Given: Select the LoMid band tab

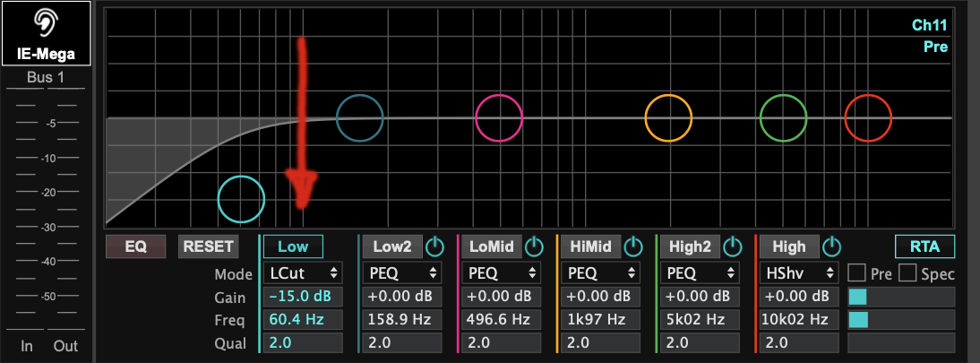Looking at the screenshot, I should (492, 246).
